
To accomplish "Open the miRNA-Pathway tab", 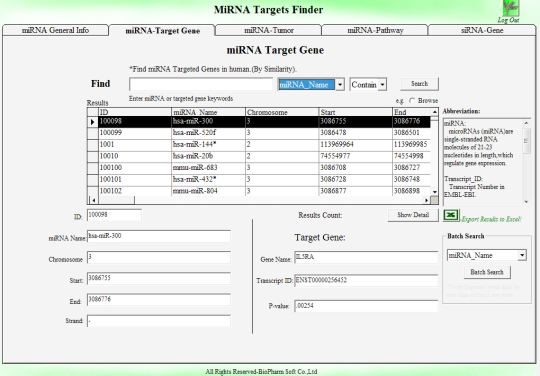I will 375,30.
